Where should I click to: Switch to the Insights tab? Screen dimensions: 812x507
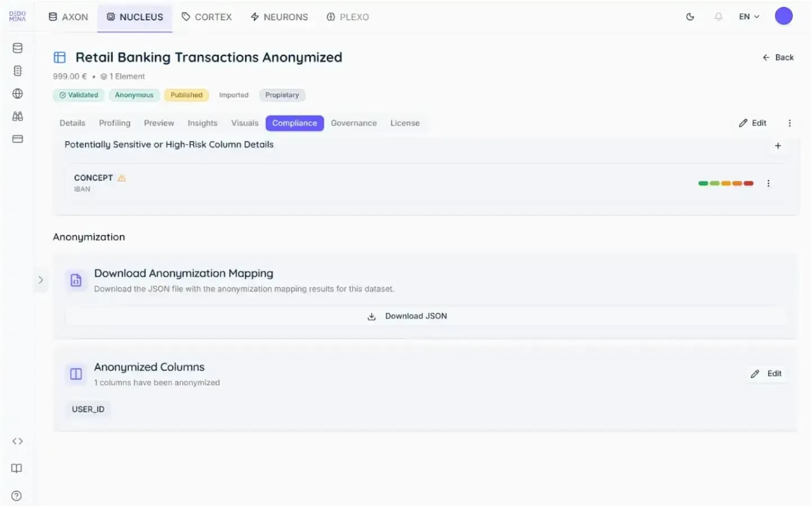coord(202,123)
